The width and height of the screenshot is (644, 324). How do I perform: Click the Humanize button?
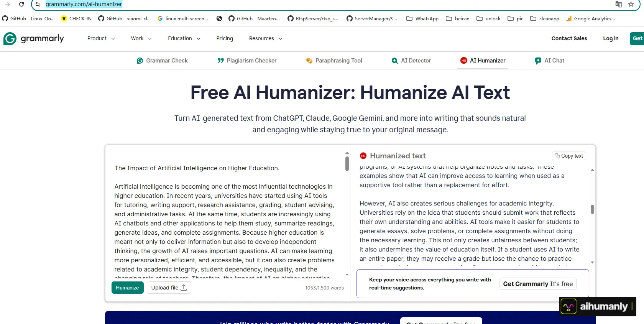[x=127, y=288]
